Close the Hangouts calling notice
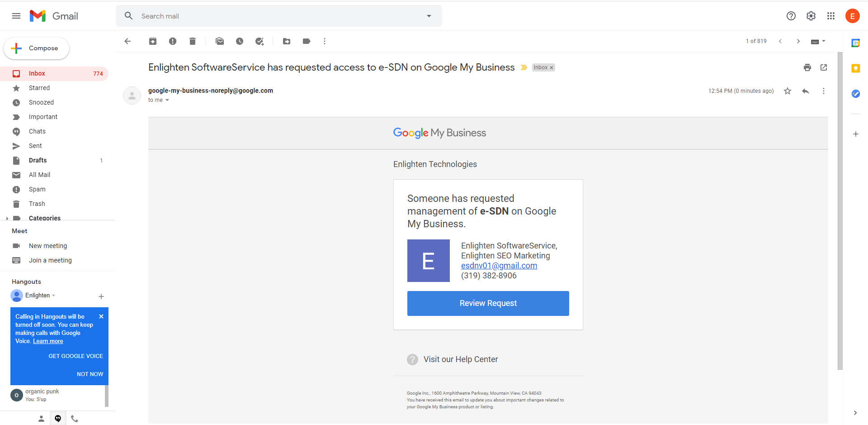This screenshot has width=868, height=425. pyautogui.click(x=101, y=316)
